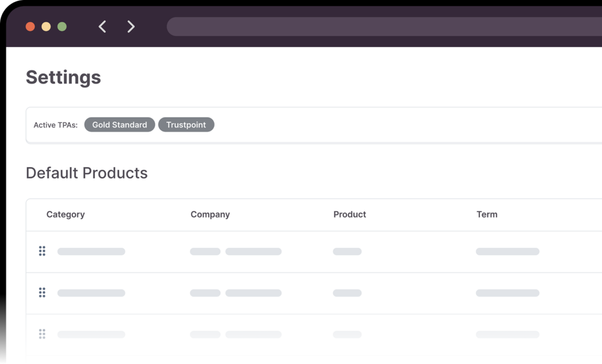Focus the browser address bar

pos(382,26)
